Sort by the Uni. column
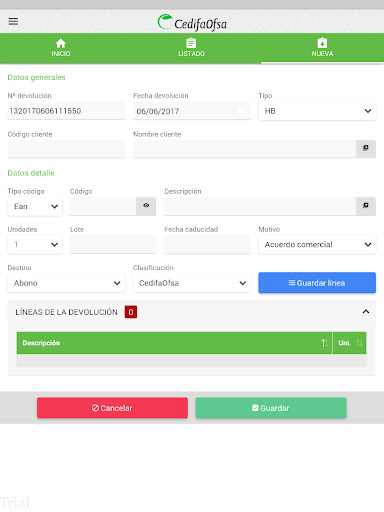The height and width of the screenshot is (512, 384). (349, 343)
